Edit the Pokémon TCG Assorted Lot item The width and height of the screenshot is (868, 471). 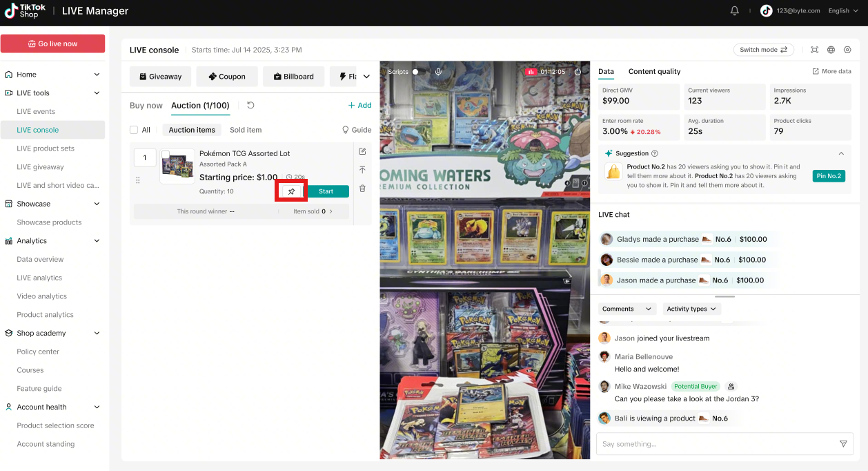pyautogui.click(x=362, y=152)
